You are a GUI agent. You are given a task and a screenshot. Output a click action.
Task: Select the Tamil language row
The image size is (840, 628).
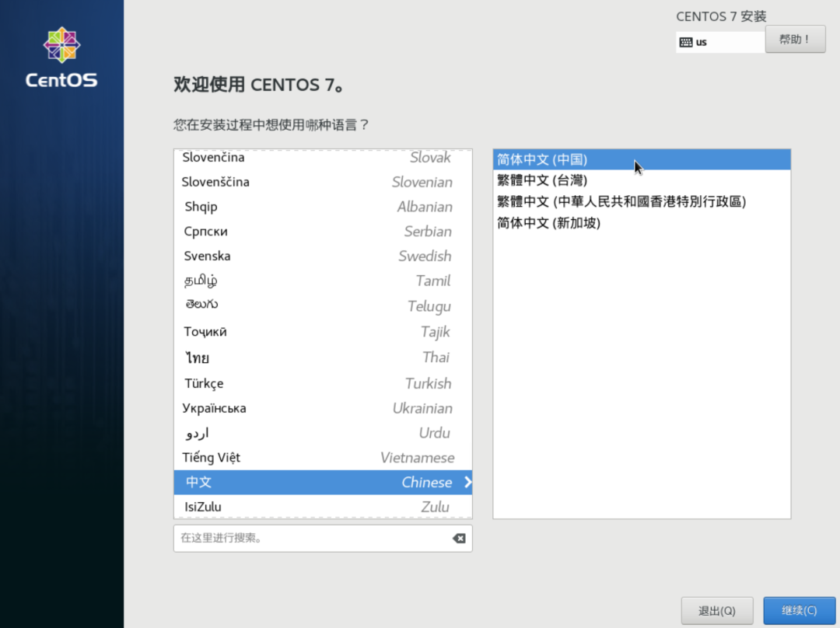click(x=323, y=281)
